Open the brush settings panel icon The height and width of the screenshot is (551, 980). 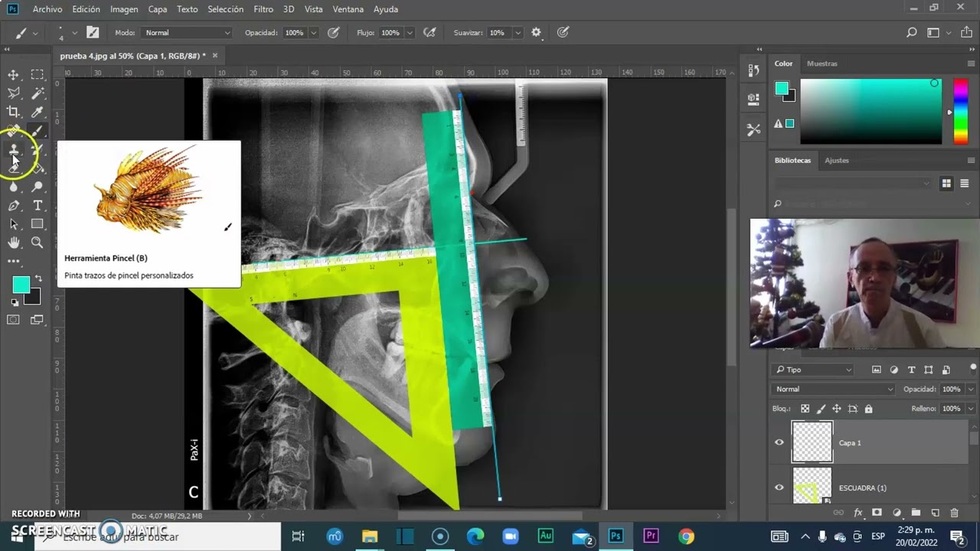coord(93,32)
